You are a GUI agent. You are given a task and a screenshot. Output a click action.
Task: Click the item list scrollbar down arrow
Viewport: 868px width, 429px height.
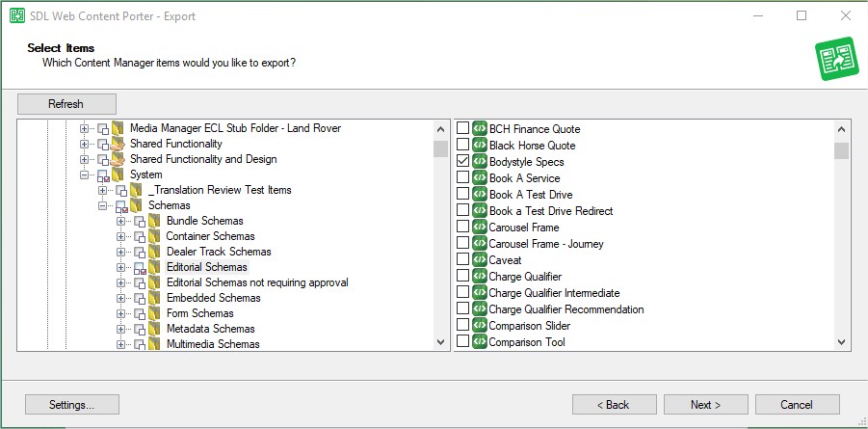click(x=841, y=342)
